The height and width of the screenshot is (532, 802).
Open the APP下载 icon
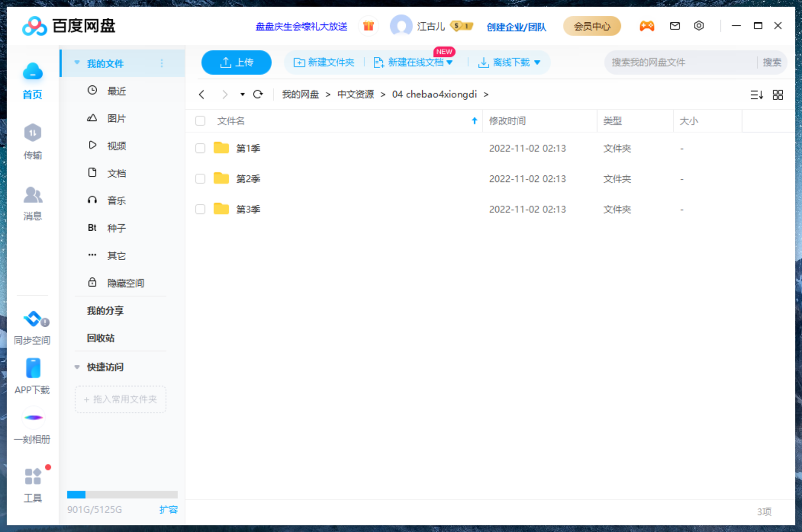click(x=33, y=368)
